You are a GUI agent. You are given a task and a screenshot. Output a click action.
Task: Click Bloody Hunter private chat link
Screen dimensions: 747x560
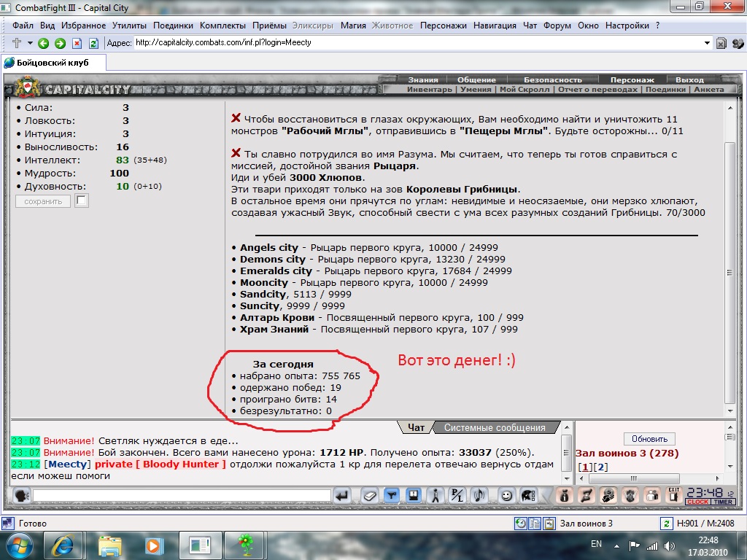pos(160,464)
